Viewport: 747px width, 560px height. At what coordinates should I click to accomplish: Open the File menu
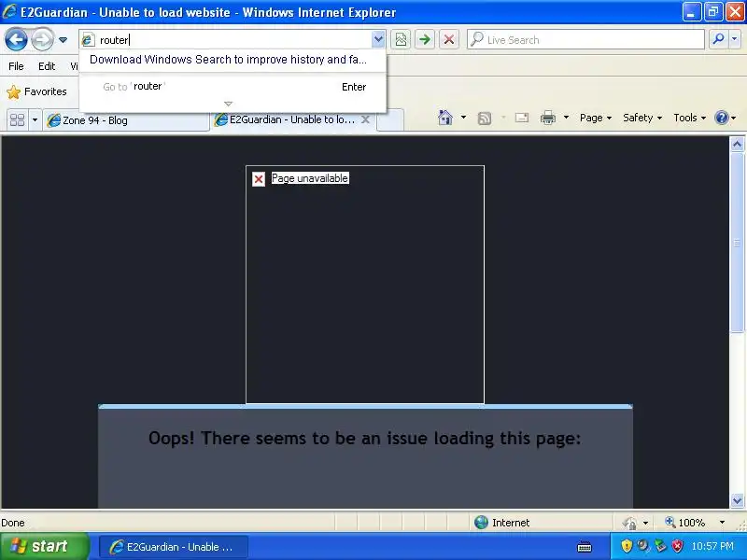point(16,66)
